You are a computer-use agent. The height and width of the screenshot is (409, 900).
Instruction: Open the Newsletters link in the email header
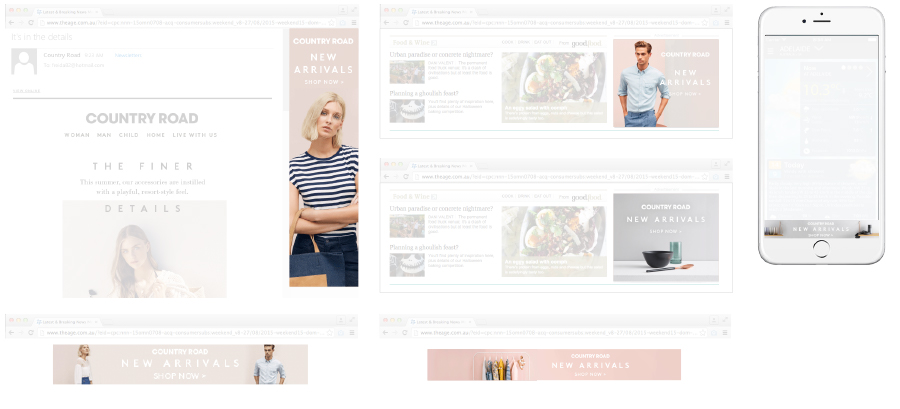127,55
